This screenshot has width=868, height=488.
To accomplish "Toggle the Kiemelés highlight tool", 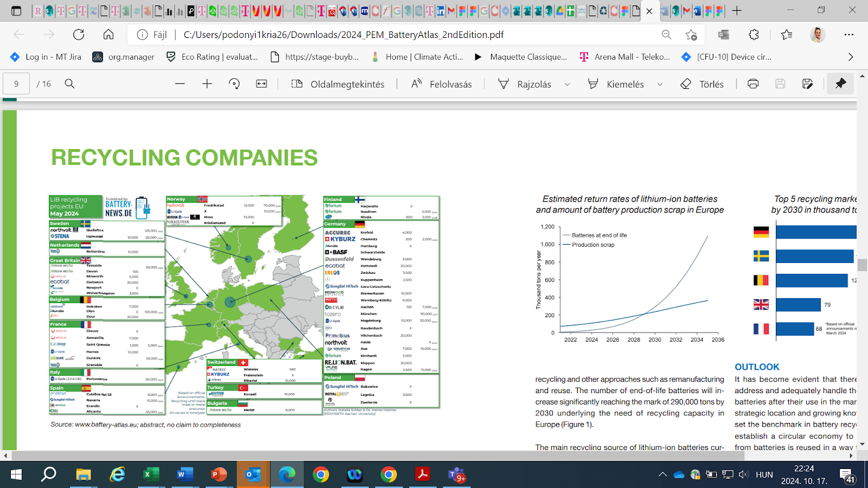I will click(616, 84).
